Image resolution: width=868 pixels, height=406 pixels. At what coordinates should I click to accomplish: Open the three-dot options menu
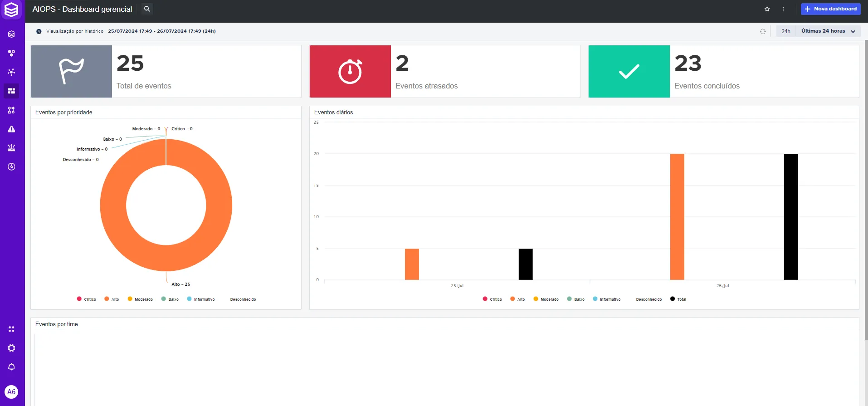(x=783, y=9)
